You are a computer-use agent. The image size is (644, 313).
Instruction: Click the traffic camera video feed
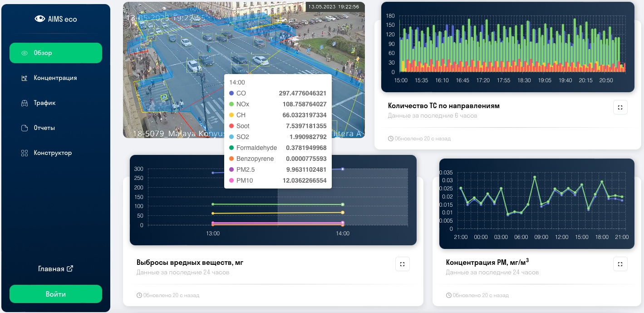182,55
